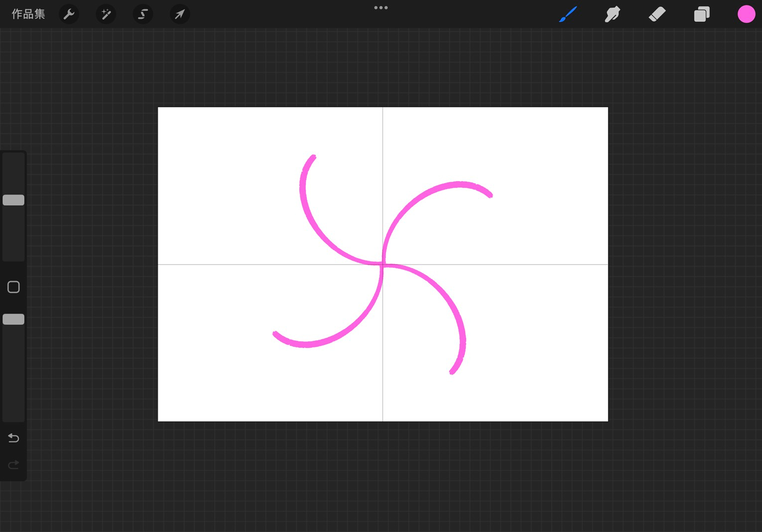
Task: Tap the three-dots handle at top center
Action: coord(381,8)
